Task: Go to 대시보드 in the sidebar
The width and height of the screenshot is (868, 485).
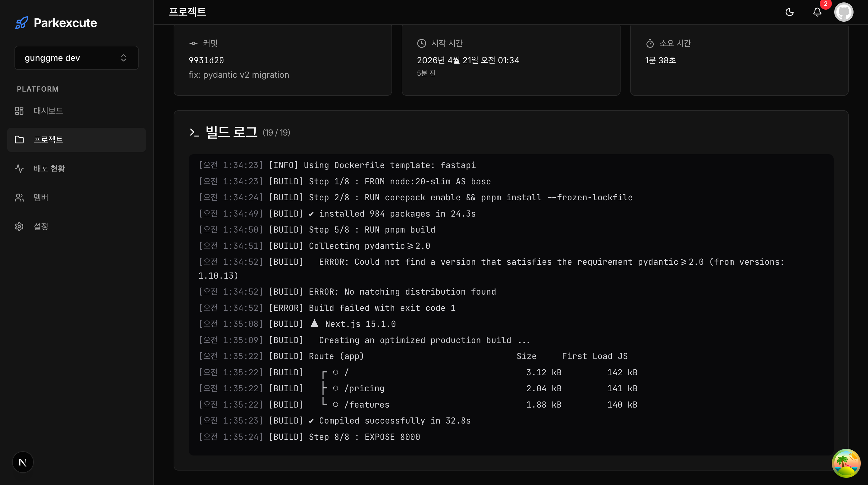Action: 48,111
